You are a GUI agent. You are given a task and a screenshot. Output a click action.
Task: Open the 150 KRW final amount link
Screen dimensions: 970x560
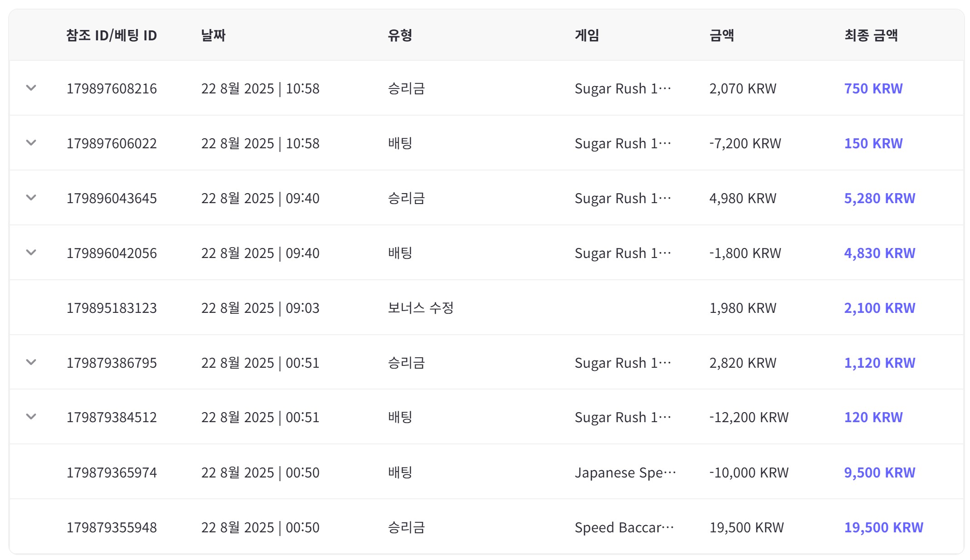[x=873, y=143]
